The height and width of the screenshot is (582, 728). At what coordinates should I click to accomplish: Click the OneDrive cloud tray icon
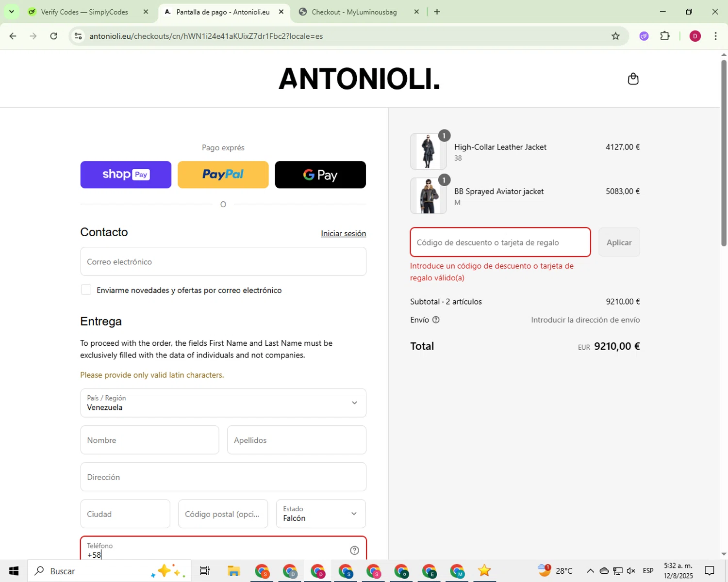[x=604, y=571]
